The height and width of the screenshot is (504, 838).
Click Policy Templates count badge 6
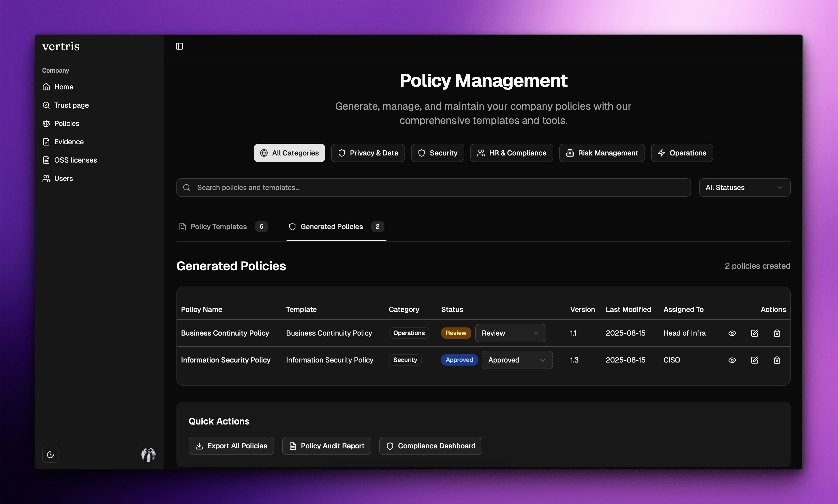coord(261,227)
